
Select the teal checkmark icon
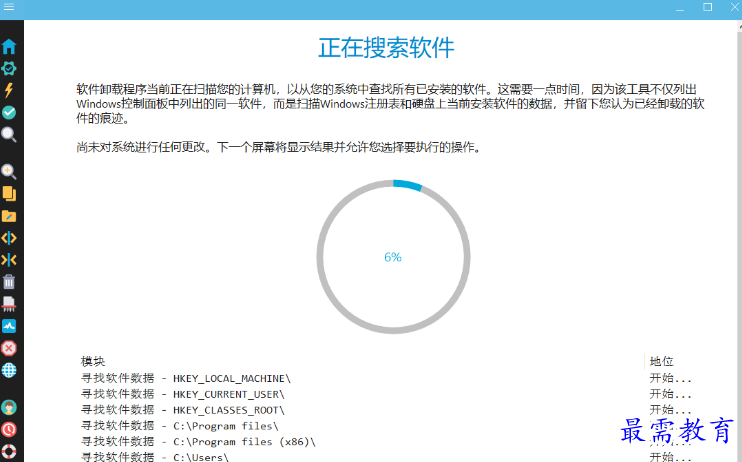click(9, 113)
